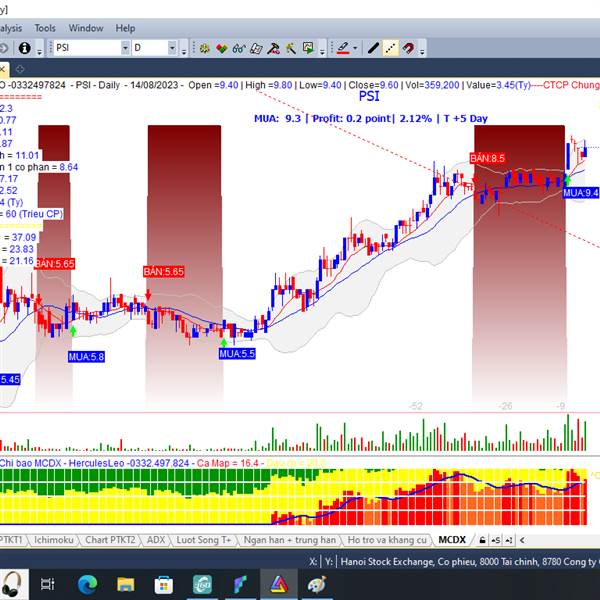This screenshot has width=600, height=600.
Task: Toggle the interval link 'I' icon
Action: [x=509, y=540]
